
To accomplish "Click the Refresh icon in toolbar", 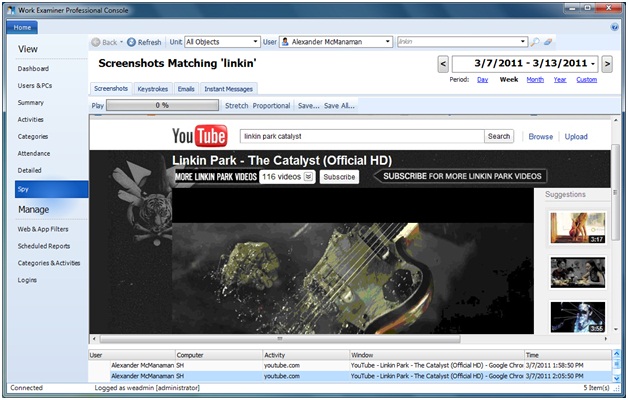I will tap(131, 42).
